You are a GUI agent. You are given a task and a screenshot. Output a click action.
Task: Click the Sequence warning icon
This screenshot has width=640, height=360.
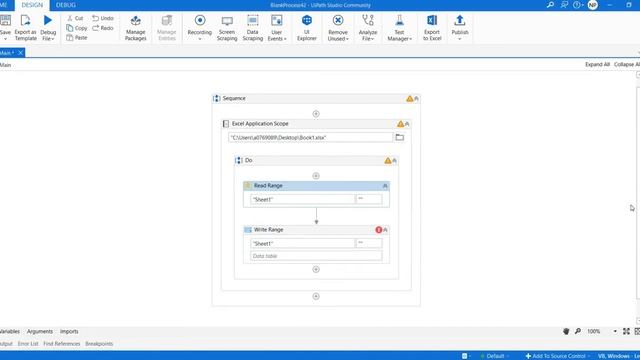pyautogui.click(x=409, y=98)
